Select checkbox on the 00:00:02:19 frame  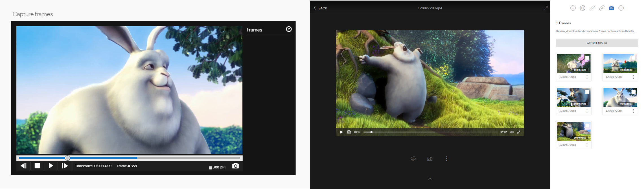(x=587, y=126)
